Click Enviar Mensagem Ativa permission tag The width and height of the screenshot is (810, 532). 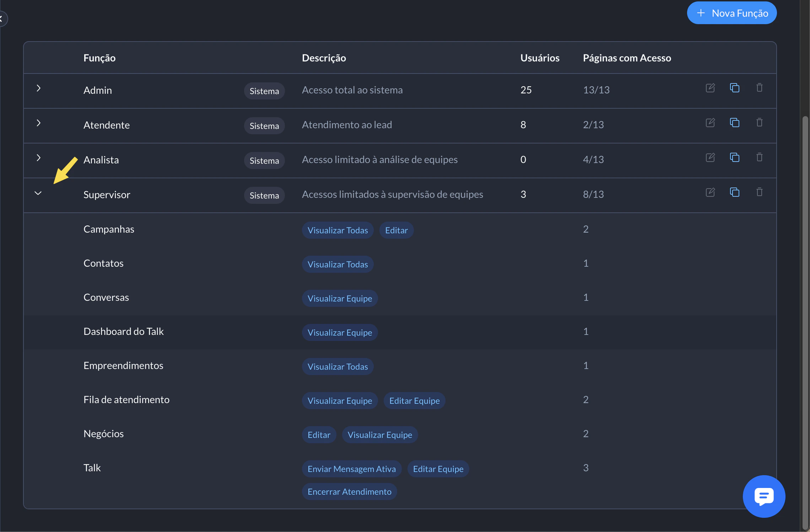coord(351,469)
